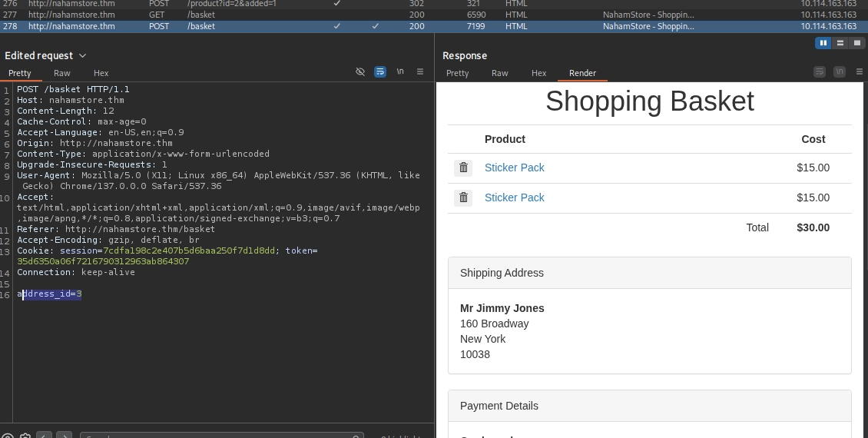Viewport: 868px width, 438px height.
Task: Select combined single-panel layout icon
Action: coord(857,42)
